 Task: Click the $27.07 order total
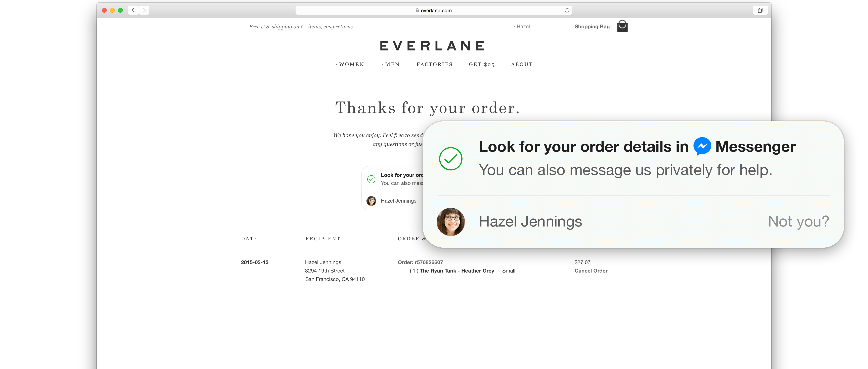pyautogui.click(x=582, y=262)
